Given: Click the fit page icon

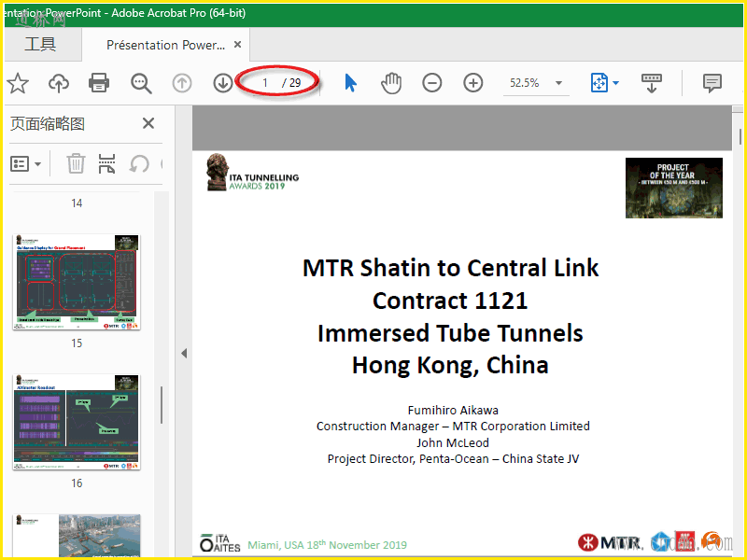Looking at the screenshot, I should (x=599, y=83).
